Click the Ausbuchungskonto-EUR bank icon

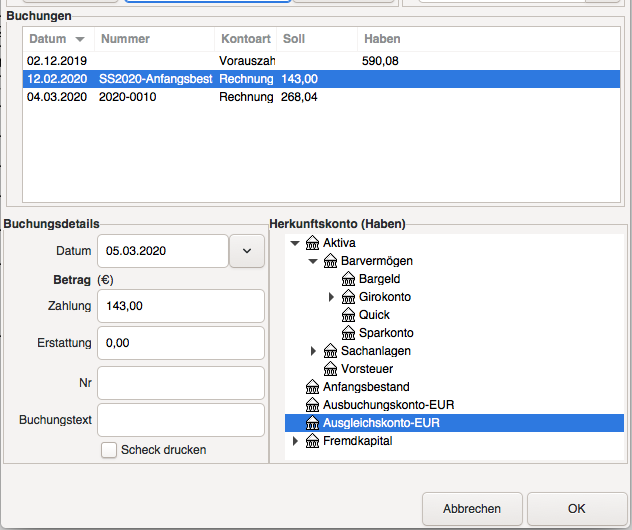click(312, 405)
